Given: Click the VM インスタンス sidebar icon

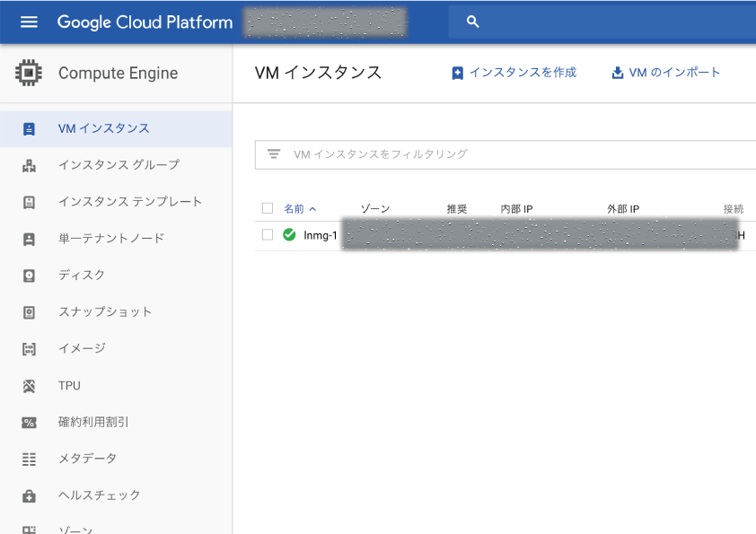Looking at the screenshot, I should (x=29, y=128).
